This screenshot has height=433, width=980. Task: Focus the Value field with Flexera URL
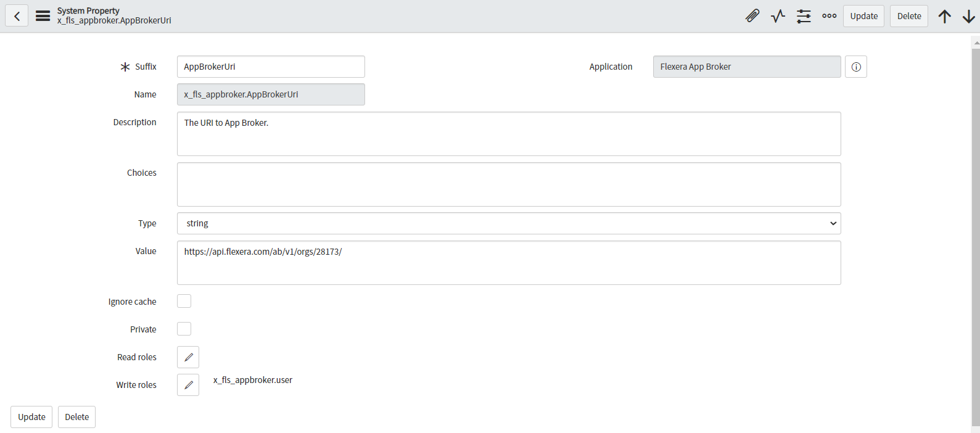[x=509, y=263]
